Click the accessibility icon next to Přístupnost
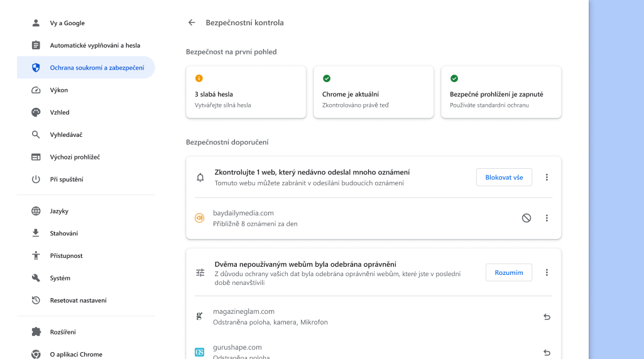The width and height of the screenshot is (644, 359). point(36,255)
